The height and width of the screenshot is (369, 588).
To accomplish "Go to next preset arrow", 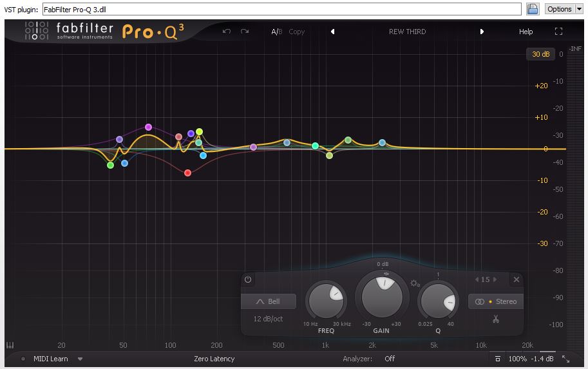I will coord(482,32).
